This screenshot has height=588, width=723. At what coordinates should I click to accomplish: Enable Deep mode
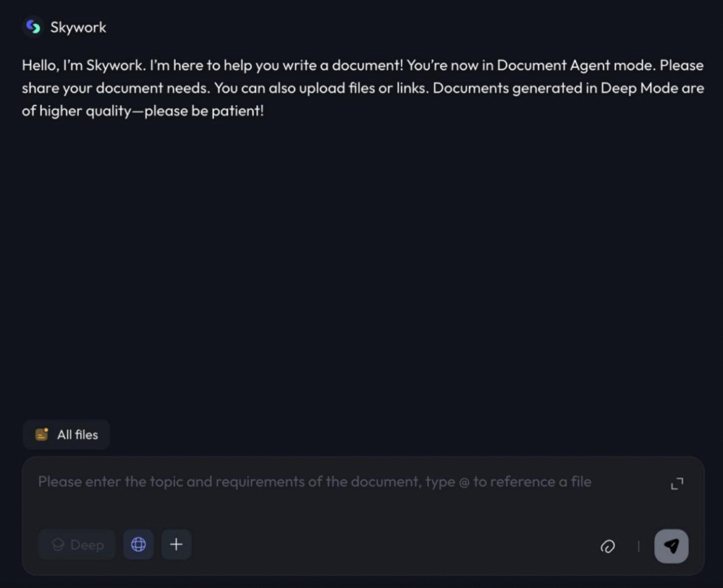[x=77, y=545]
